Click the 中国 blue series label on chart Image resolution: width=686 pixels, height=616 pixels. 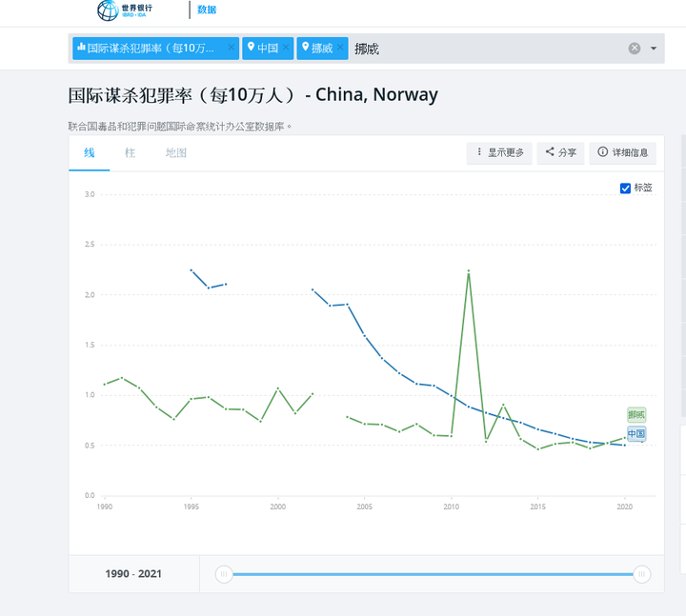pyautogui.click(x=636, y=434)
